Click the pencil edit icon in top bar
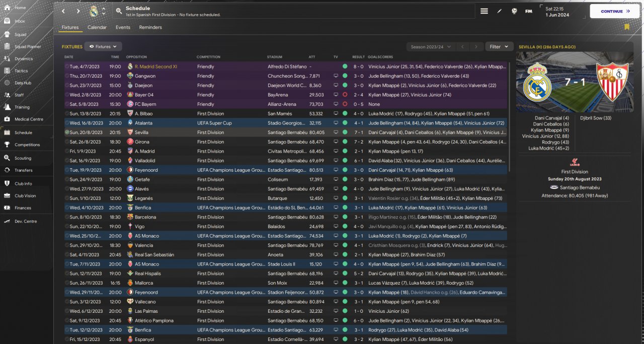Image resolution: width=644 pixels, height=344 pixels. point(500,11)
